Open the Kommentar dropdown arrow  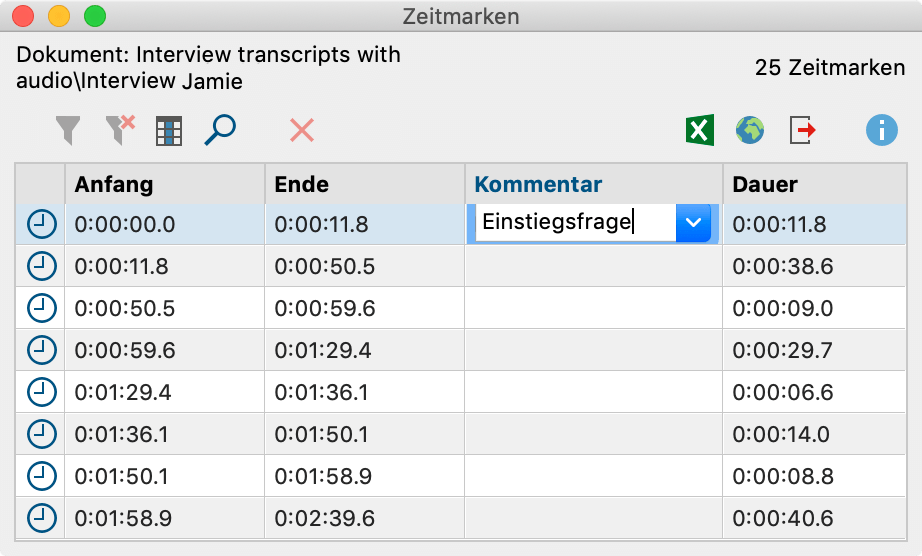tap(693, 223)
